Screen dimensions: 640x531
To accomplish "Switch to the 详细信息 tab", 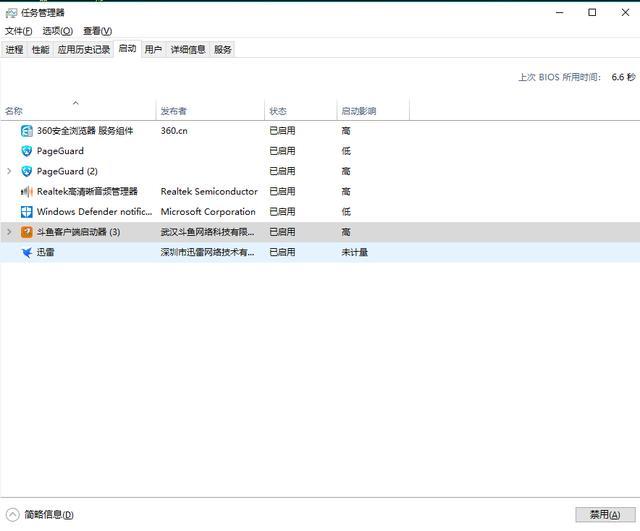I will coord(188,50).
